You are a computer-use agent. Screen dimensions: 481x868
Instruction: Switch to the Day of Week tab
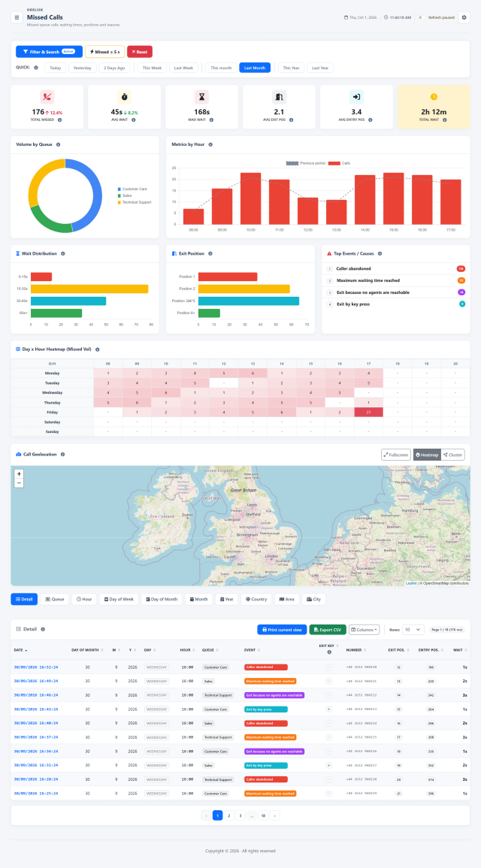click(x=119, y=599)
